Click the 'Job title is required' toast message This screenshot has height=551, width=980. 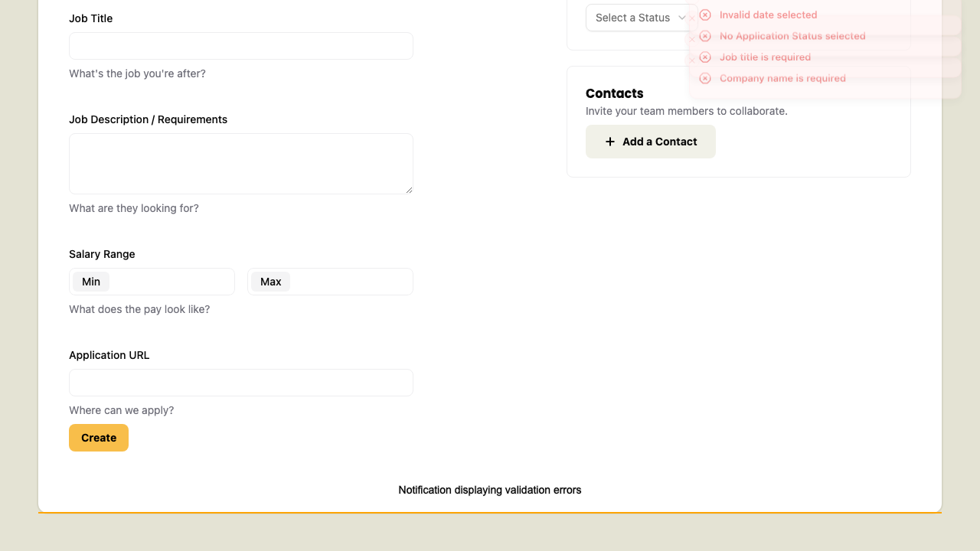click(765, 57)
